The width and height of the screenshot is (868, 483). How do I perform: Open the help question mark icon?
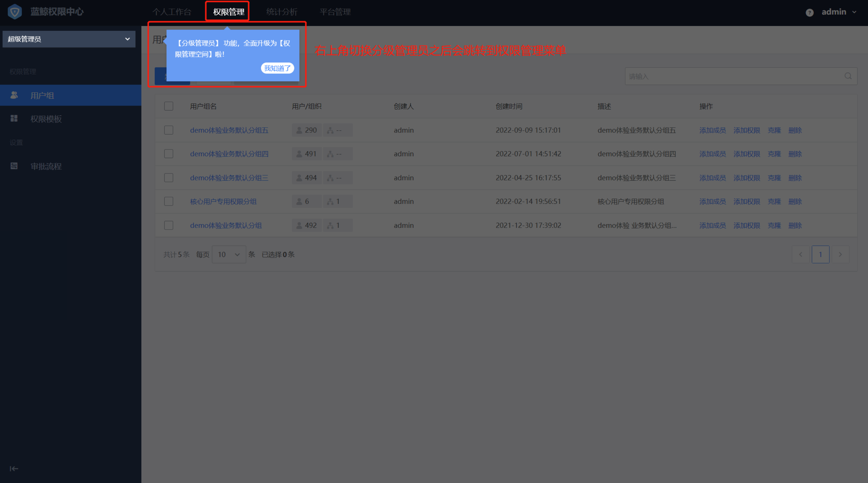809,12
